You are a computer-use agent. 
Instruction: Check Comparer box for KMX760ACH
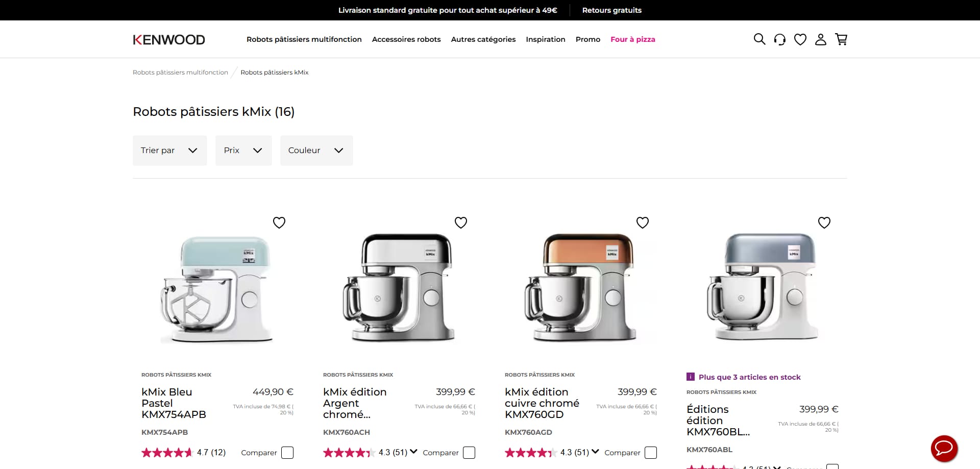click(469, 453)
